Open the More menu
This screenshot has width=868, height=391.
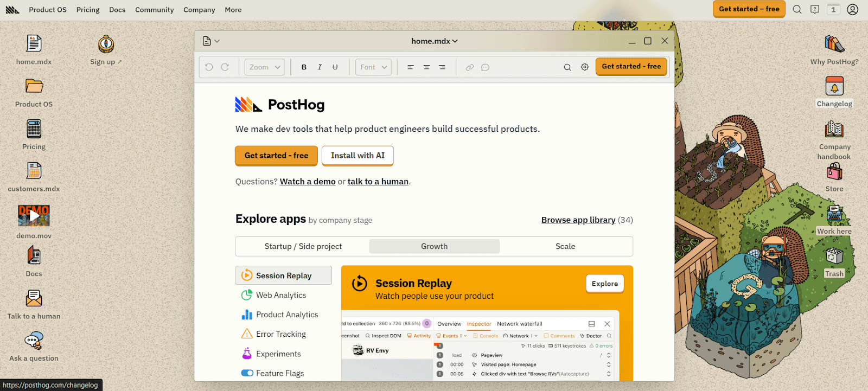pos(233,10)
